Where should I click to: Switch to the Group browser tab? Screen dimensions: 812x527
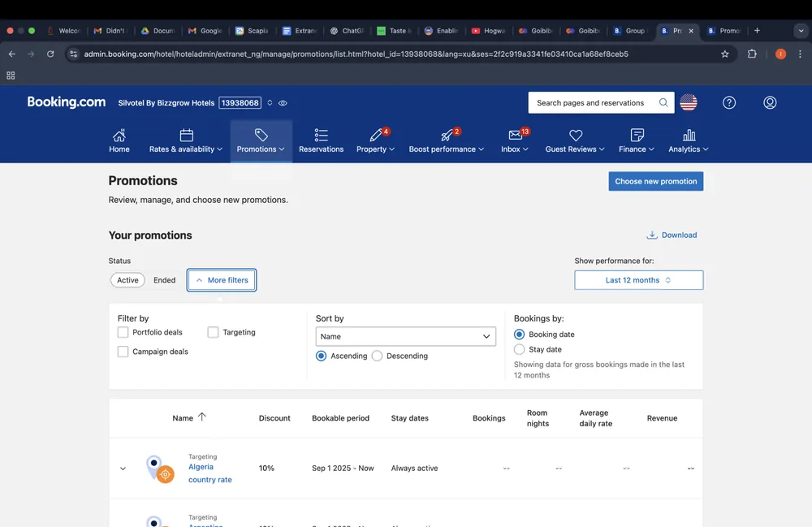(x=630, y=31)
